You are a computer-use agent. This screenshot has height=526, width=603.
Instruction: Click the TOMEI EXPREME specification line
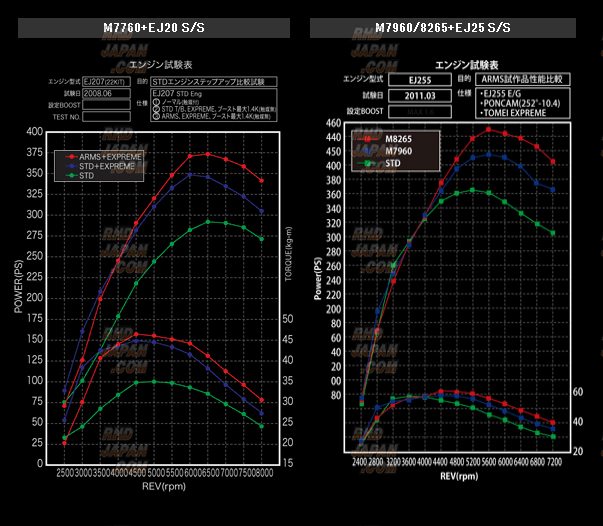tap(513, 113)
